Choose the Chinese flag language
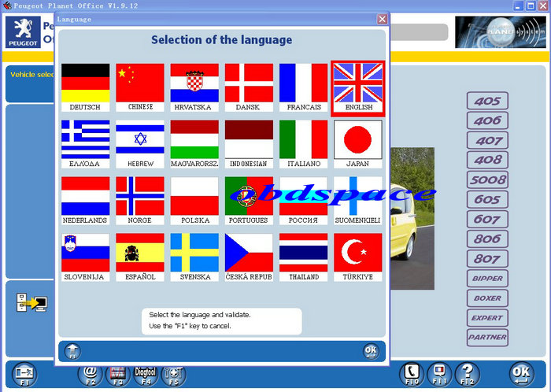 [140, 87]
